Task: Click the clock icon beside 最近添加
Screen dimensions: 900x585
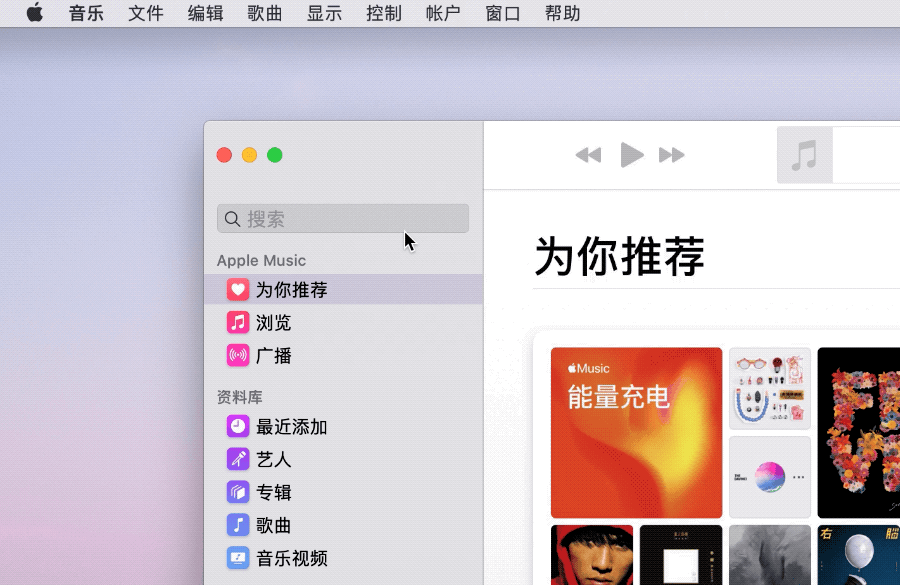Action: pyautogui.click(x=238, y=427)
